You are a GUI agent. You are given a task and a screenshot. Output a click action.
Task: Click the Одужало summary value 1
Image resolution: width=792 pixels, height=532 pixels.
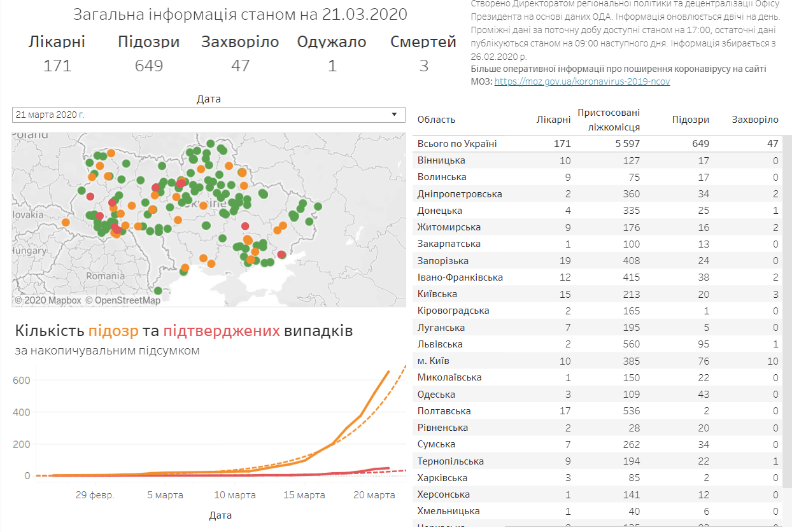pos(332,66)
